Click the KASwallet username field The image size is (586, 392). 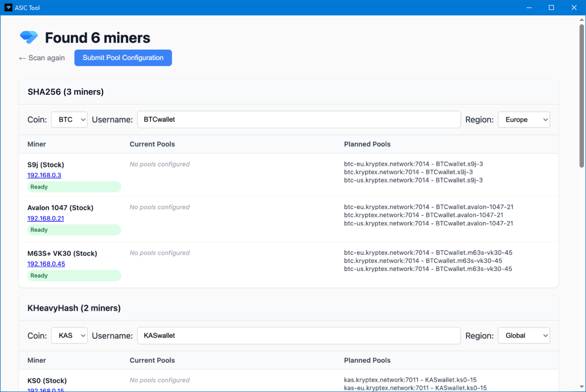click(299, 335)
